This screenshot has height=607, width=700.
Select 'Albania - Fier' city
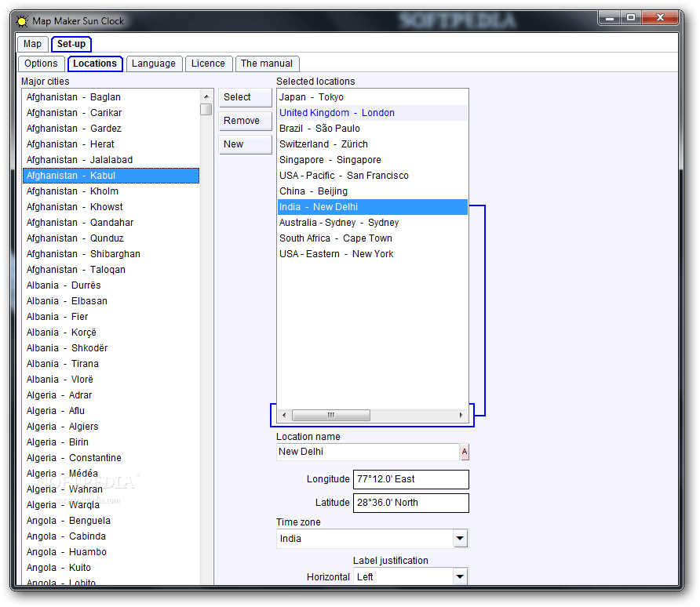[111, 317]
